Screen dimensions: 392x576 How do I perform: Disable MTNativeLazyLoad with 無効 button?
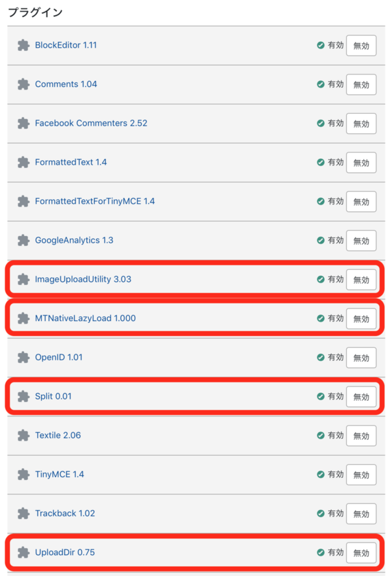click(x=361, y=318)
